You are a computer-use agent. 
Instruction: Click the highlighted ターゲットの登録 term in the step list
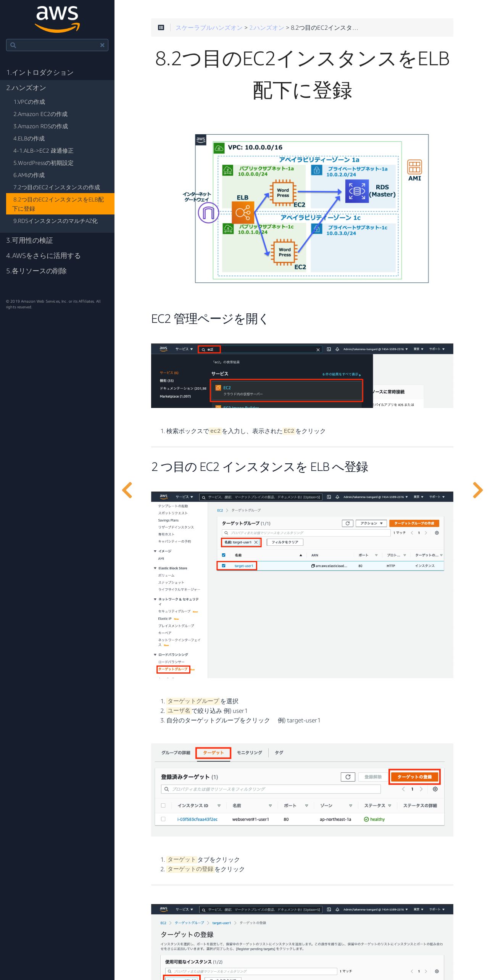(190, 869)
